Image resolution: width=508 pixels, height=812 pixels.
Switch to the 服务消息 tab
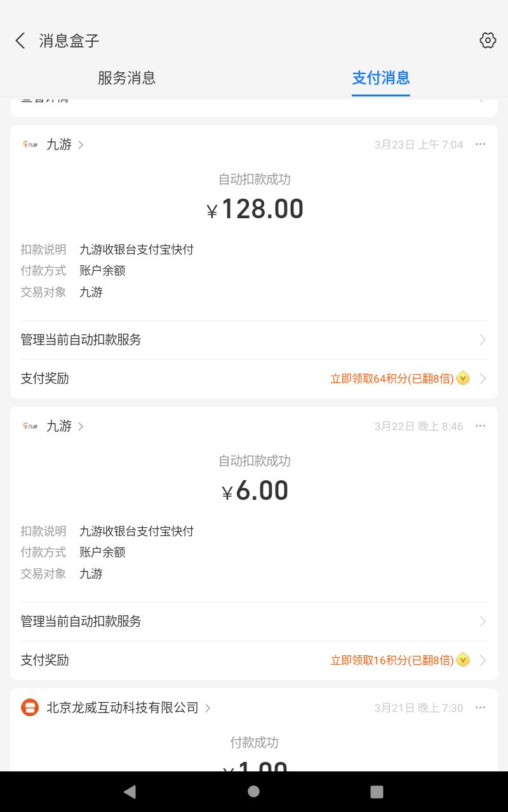126,78
